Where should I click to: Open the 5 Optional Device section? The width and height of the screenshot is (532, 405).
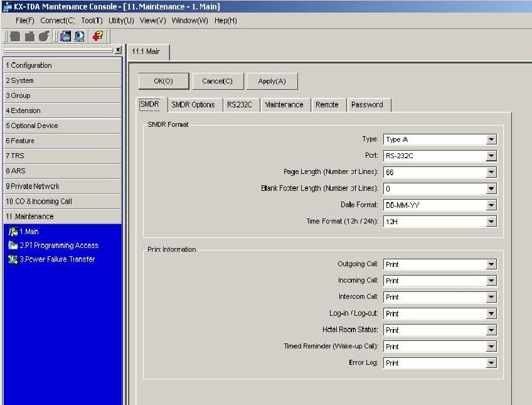(63, 126)
